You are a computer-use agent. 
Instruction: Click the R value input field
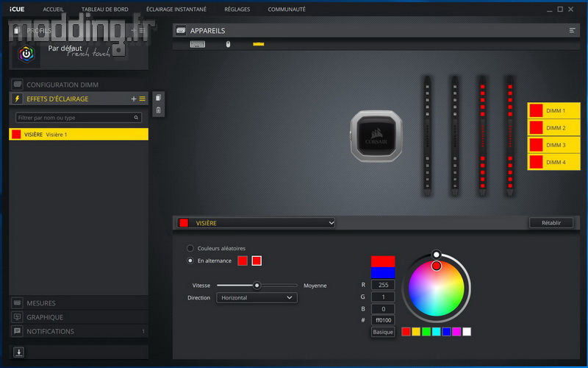383,285
